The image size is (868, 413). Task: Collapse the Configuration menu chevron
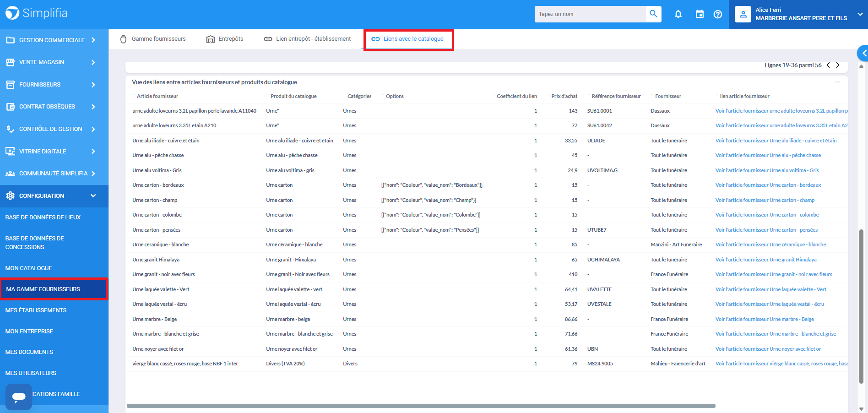point(93,196)
